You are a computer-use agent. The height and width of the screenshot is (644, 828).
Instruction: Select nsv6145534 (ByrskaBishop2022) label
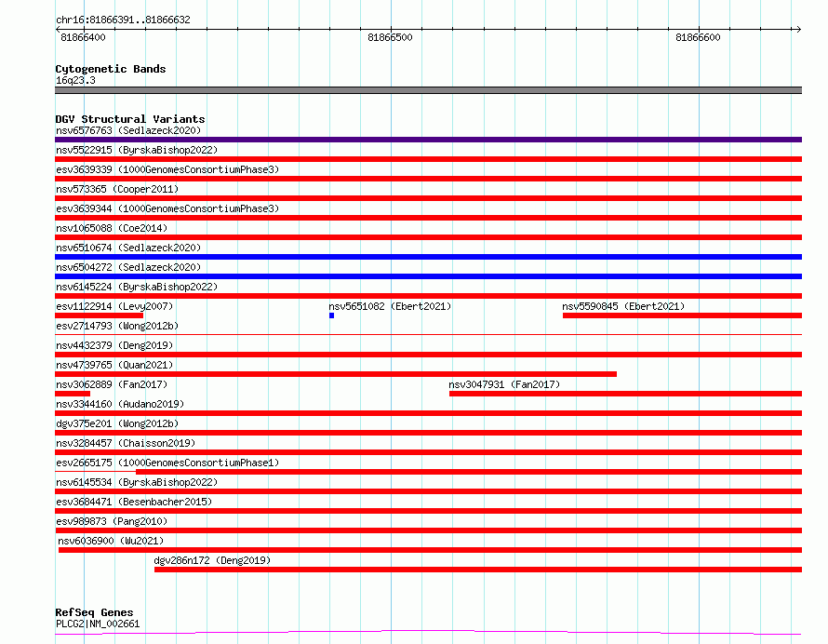pyautogui.click(x=137, y=482)
